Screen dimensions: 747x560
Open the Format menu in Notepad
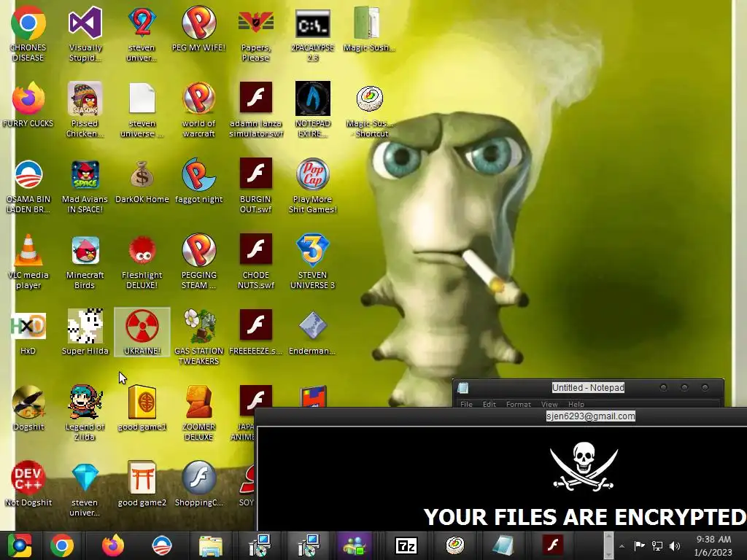pos(519,404)
